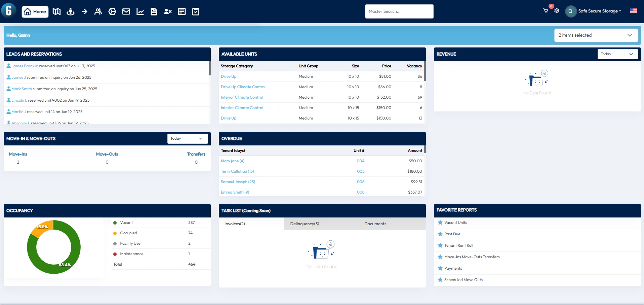Click inside the Master Search field

(399, 11)
